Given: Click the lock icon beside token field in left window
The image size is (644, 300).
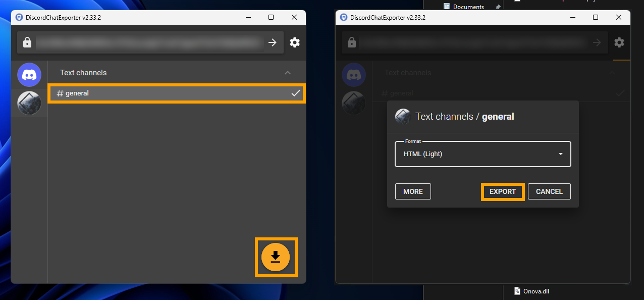Looking at the screenshot, I should click(x=27, y=43).
